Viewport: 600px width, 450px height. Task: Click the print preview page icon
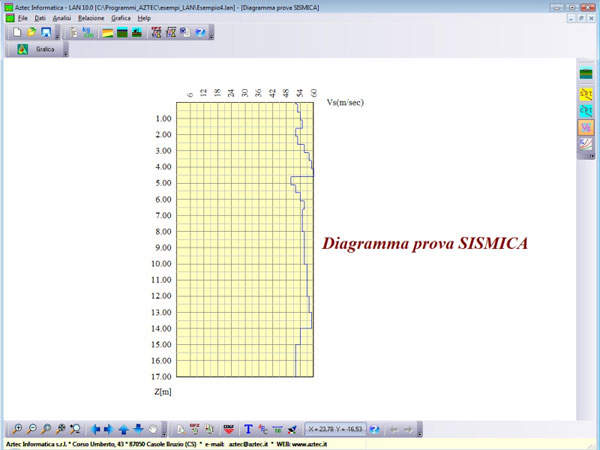click(181, 429)
